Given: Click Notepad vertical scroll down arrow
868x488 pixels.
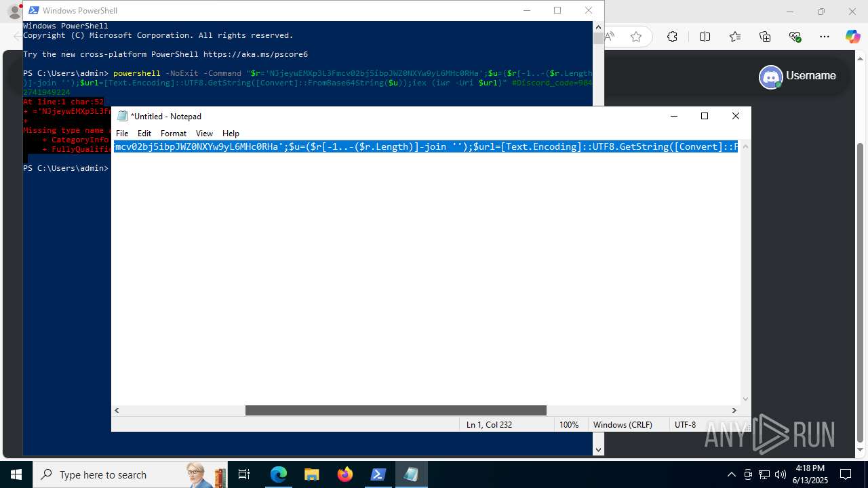Looking at the screenshot, I should click(746, 399).
